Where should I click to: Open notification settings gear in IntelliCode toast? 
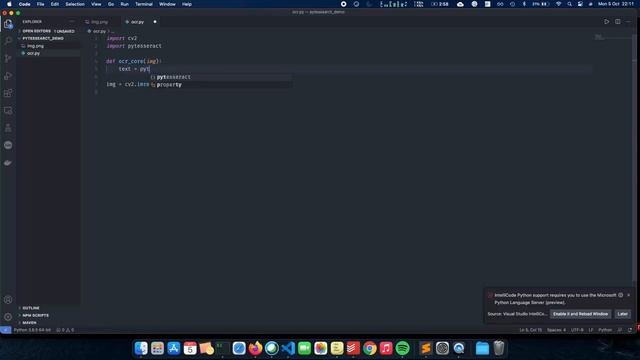click(620, 295)
